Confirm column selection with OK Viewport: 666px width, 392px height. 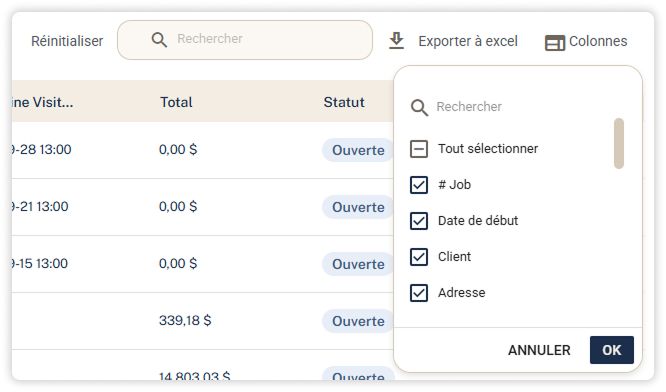(612, 350)
